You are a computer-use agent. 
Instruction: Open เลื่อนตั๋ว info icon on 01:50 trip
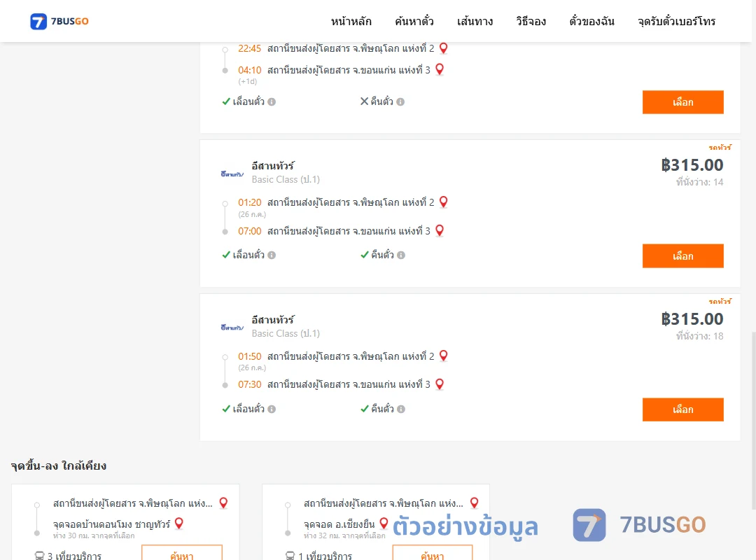[x=272, y=409]
